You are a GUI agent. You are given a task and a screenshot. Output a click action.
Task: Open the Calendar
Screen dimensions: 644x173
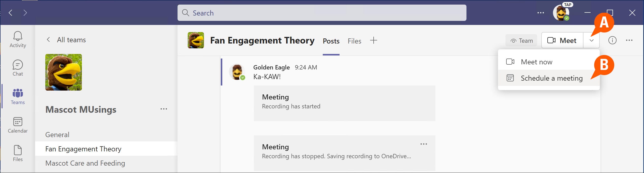(x=17, y=125)
